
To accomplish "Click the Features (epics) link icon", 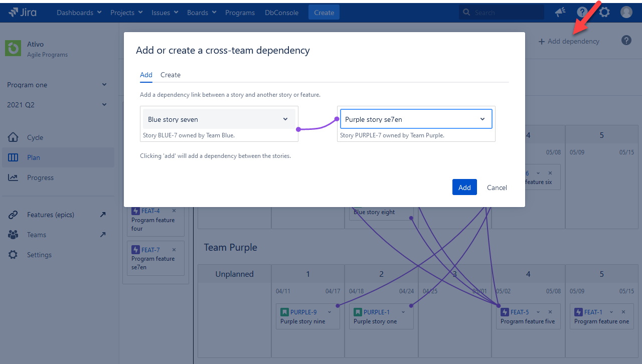I will [14, 214].
